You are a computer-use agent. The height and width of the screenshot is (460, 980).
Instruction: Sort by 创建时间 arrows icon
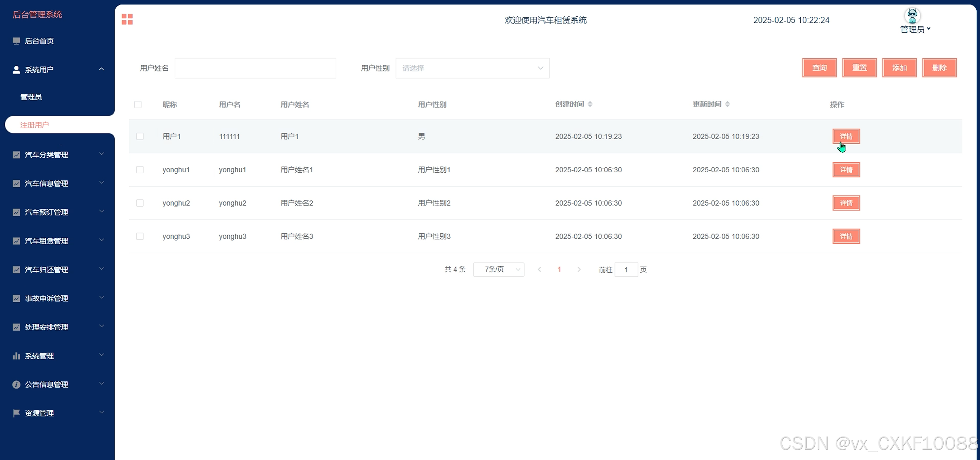click(x=590, y=104)
